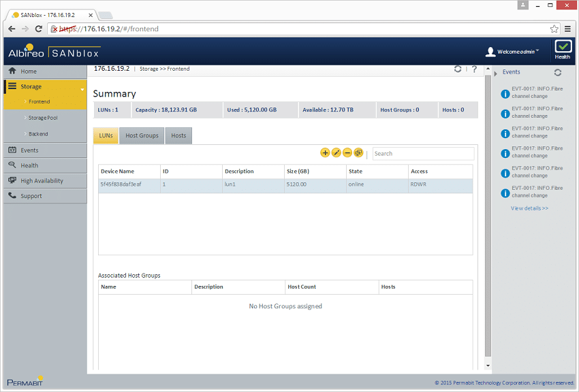Click the browser address bar

(303, 29)
